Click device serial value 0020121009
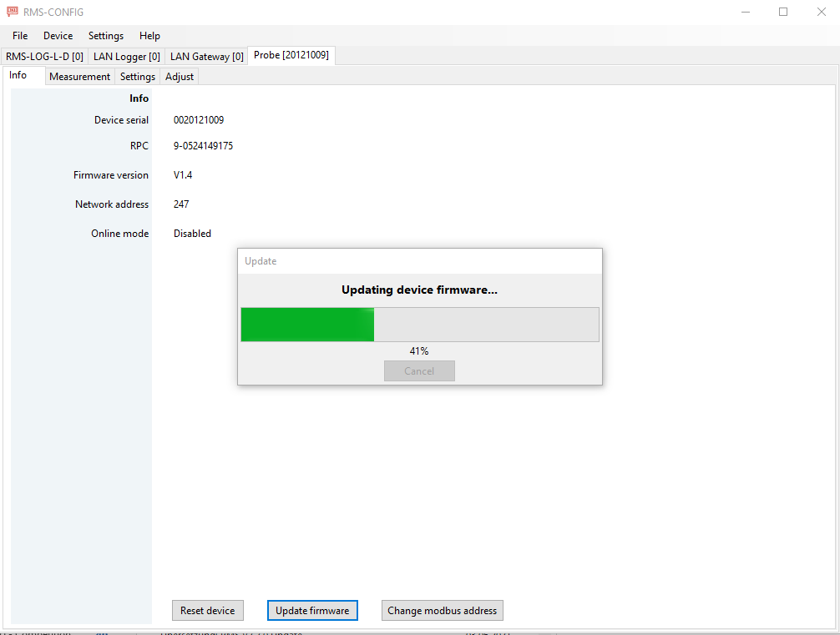The height and width of the screenshot is (635, 840). tap(199, 120)
